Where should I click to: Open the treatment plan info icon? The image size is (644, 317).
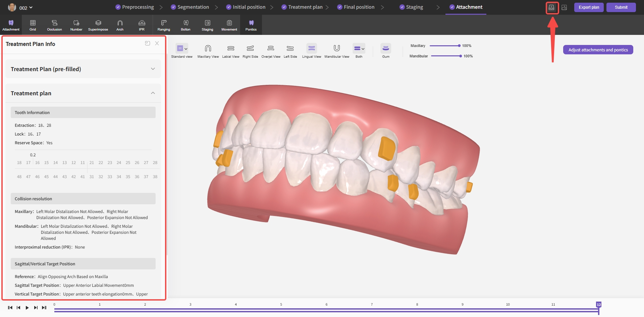point(551,7)
